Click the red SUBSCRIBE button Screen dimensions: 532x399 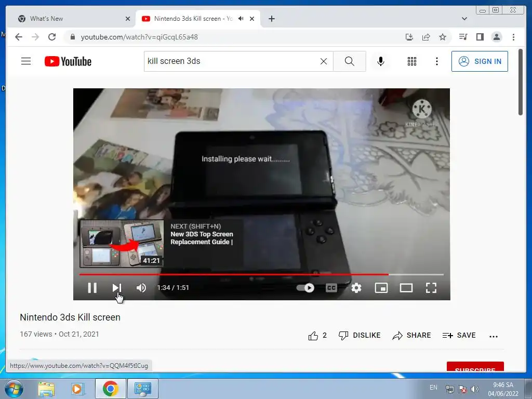pyautogui.click(x=475, y=366)
